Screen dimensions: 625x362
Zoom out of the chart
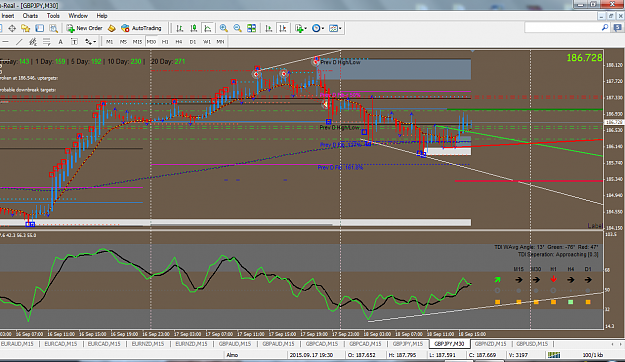click(238, 28)
